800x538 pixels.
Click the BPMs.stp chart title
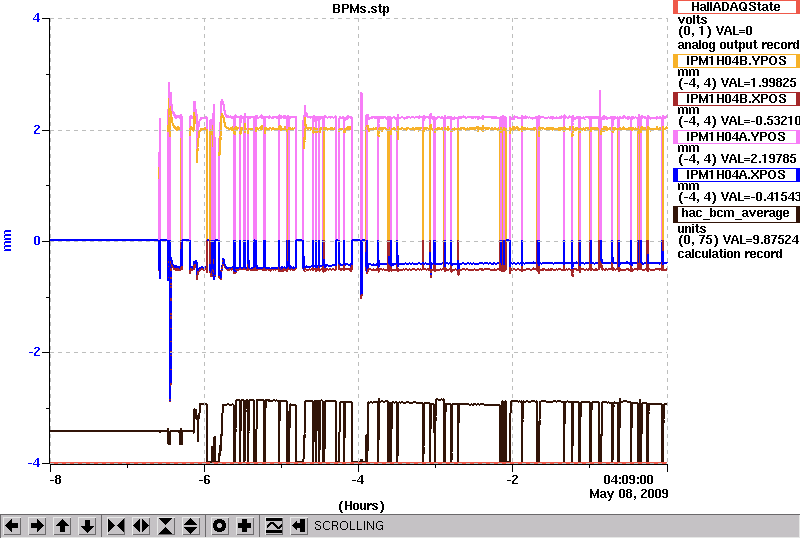(x=361, y=9)
